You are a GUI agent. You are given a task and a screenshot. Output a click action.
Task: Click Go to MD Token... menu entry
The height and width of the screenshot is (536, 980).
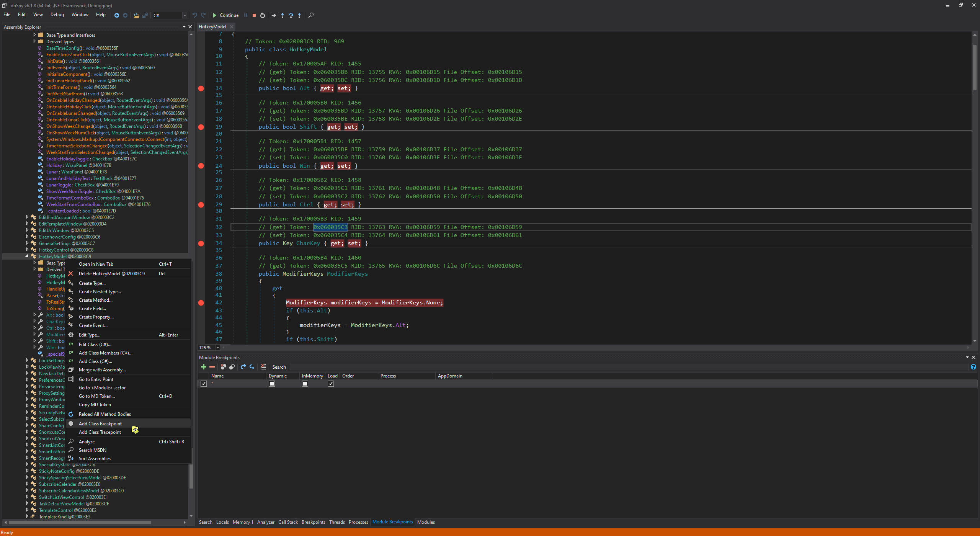pos(128,396)
